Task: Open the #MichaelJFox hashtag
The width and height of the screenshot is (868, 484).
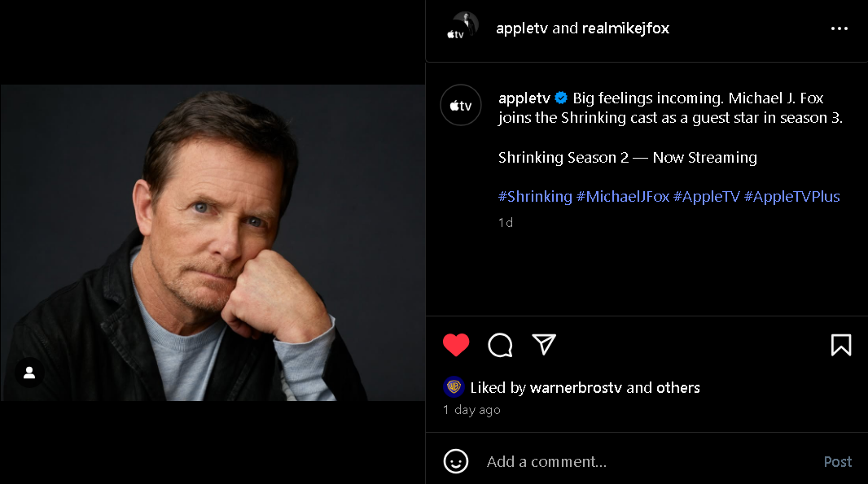Action: [622, 197]
